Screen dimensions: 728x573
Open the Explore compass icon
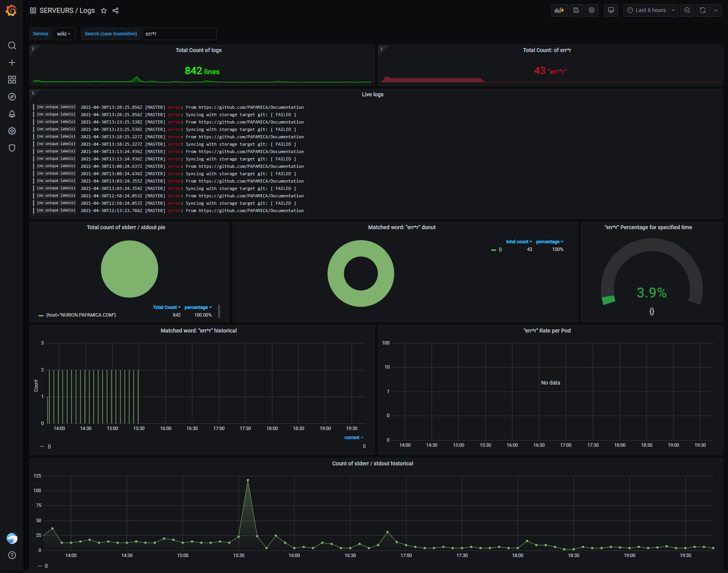pos(12,97)
